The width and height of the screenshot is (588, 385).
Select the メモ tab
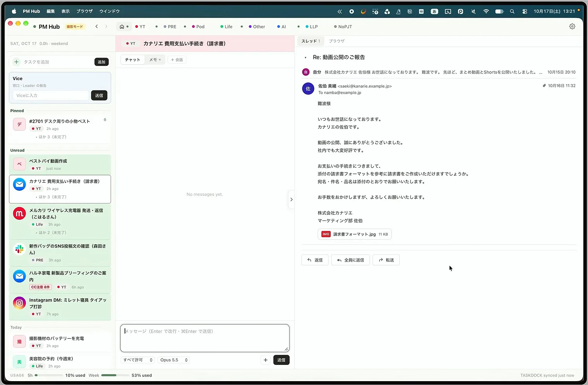click(155, 60)
